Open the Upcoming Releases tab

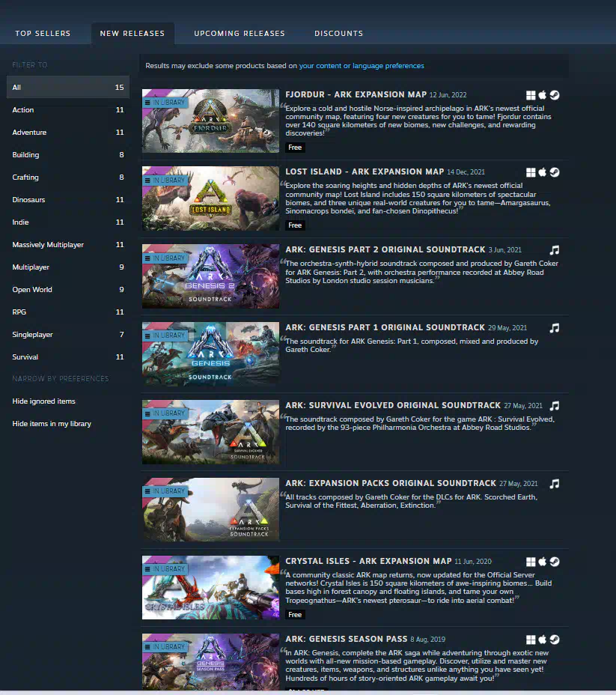[x=240, y=33]
